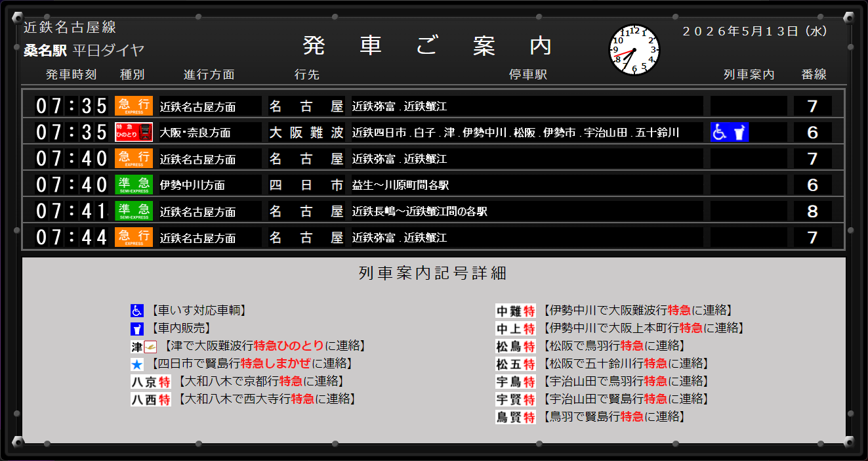Click platform number 8
This screenshot has height=461, width=868.
(813, 211)
